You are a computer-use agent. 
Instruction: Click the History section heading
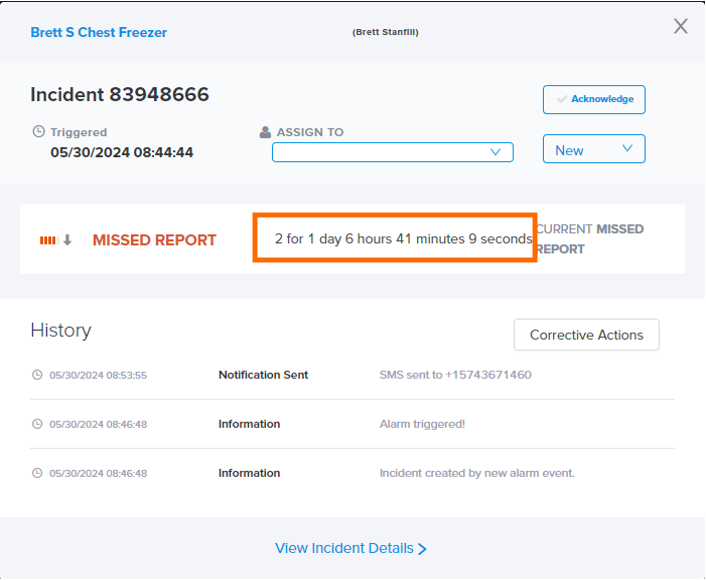[61, 331]
